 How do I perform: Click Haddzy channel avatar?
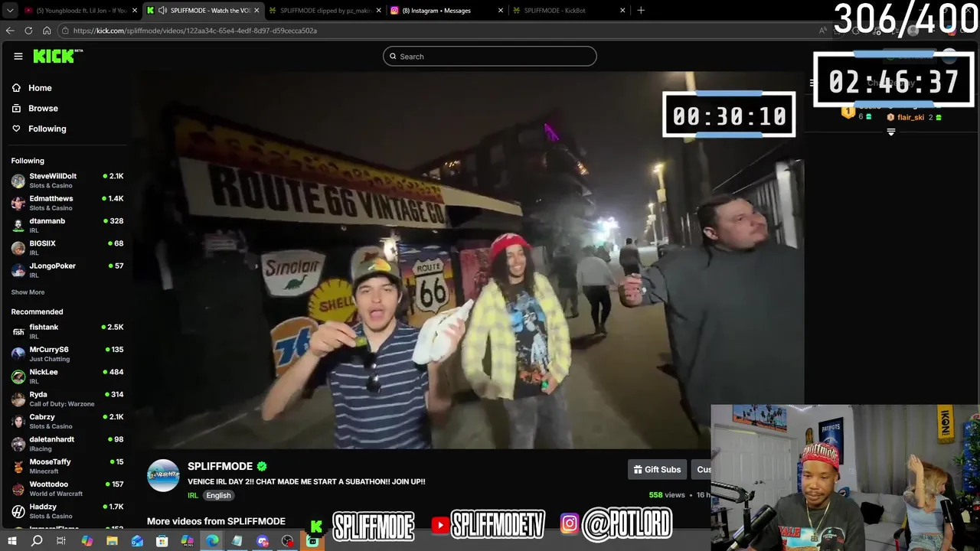[x=18, y=511]
